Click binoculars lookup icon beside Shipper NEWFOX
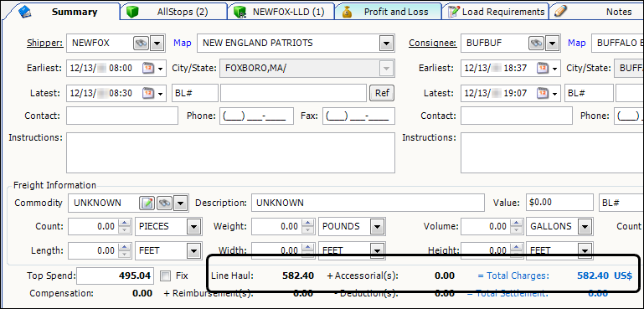 [141, 44]
